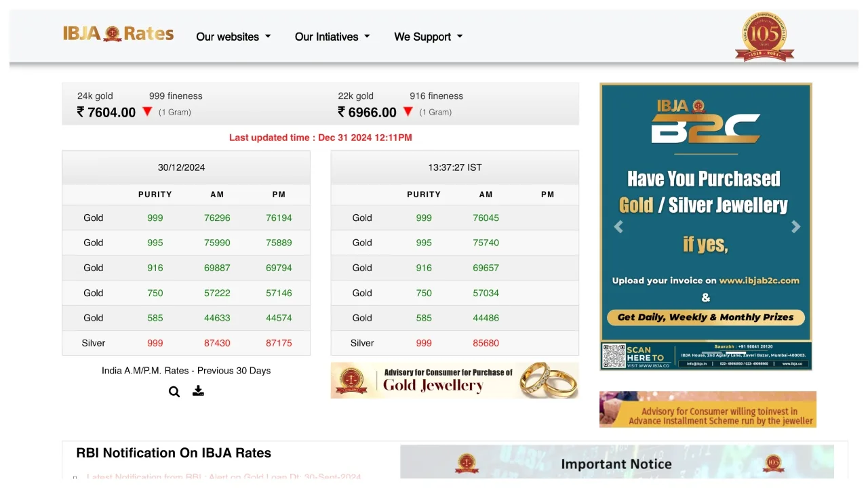Click the red down arrow beside 7604.00

(147, 112)
